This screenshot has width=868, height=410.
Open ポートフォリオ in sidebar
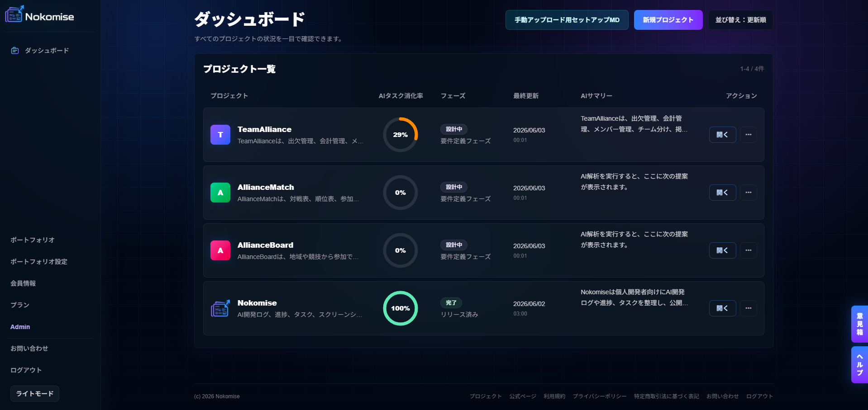[33, 240]
